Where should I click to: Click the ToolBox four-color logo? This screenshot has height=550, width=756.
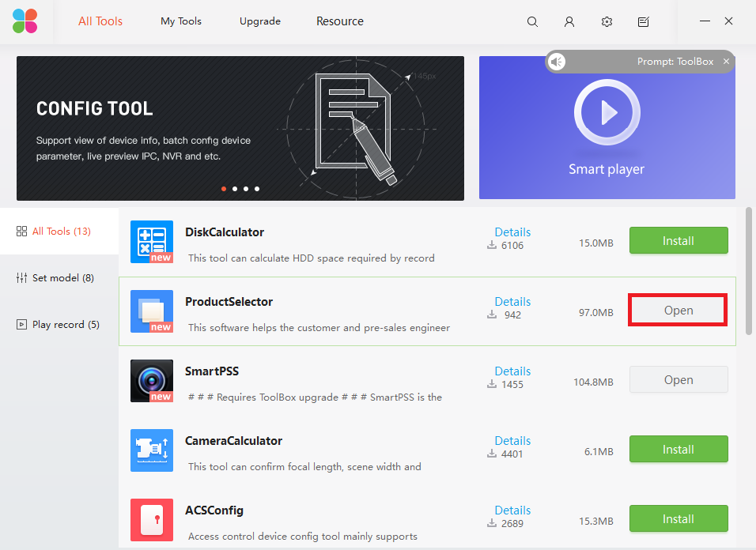point(25,21)
